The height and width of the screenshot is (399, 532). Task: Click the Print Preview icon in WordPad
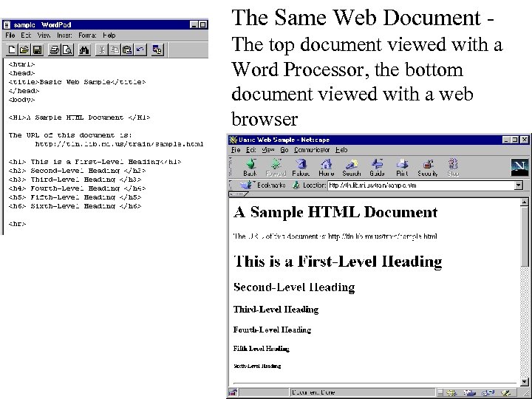[x=67, y=50]
